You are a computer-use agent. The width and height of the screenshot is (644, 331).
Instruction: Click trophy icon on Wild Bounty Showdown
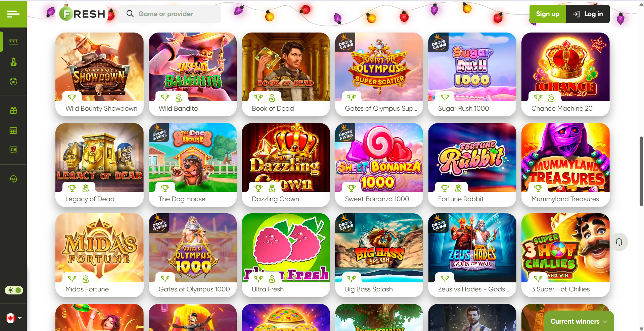tap(72, 98)
